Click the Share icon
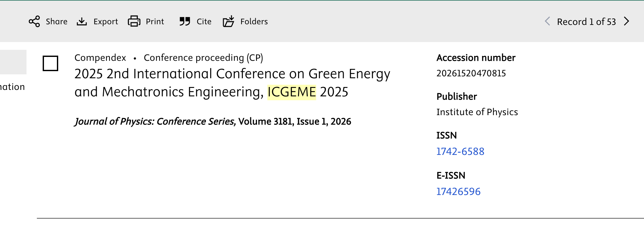644x238 pixels. coord(34,21)
